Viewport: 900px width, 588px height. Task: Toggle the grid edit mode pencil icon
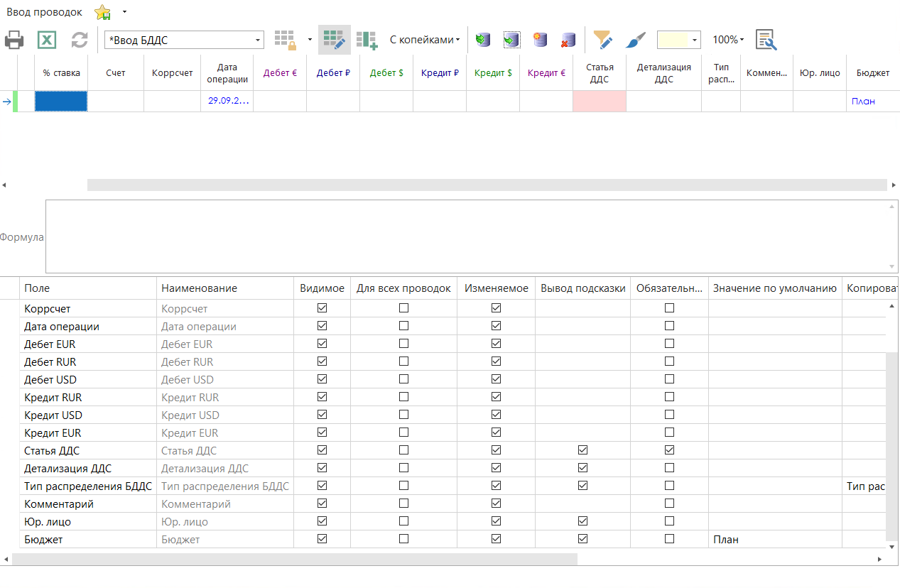click(x=334, y=40)
